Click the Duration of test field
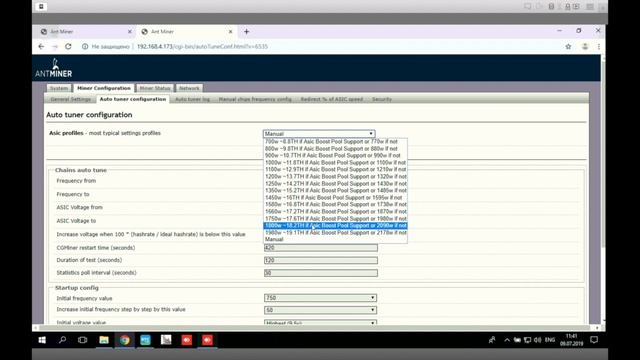This screenshot has width=640, height=360. pyautogui.click(x=320, y=260)
